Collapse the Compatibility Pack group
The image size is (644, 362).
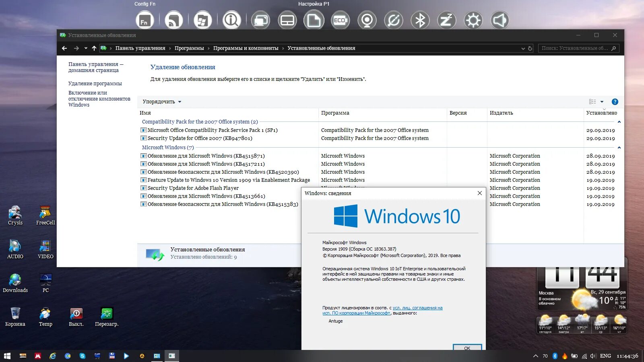(x=619, y=122)
